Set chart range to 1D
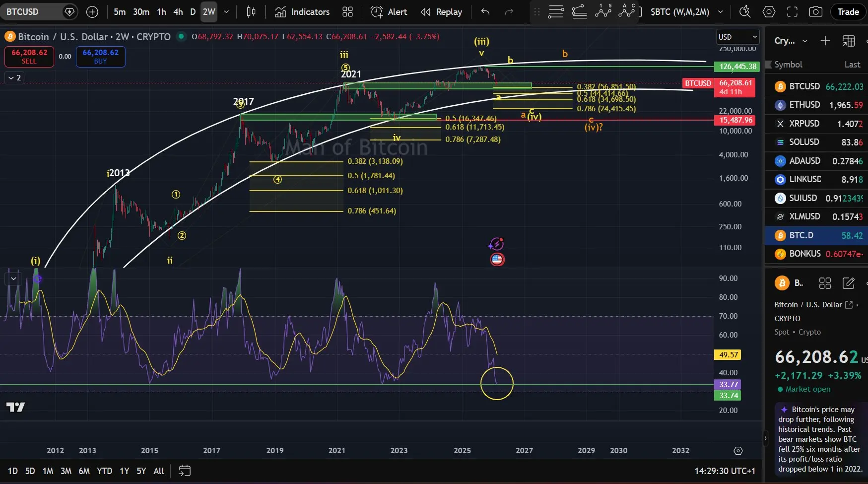 (13, 471)
